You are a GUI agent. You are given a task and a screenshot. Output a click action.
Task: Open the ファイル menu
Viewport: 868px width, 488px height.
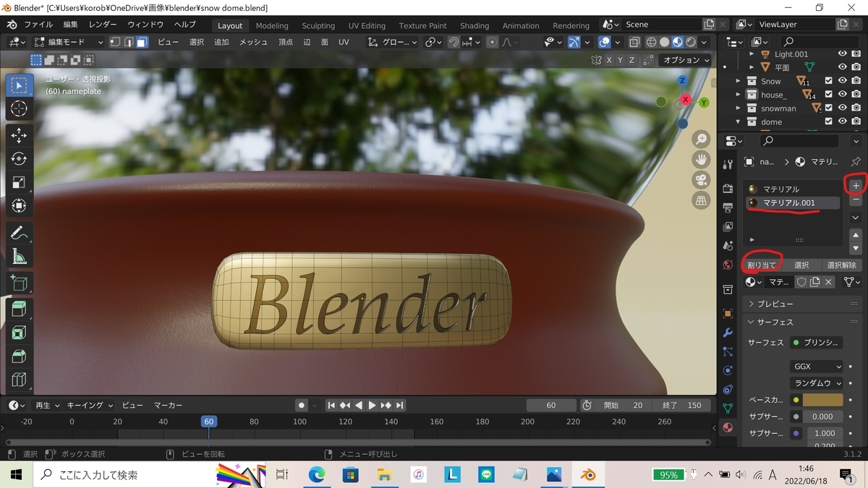tap(38, 25)
